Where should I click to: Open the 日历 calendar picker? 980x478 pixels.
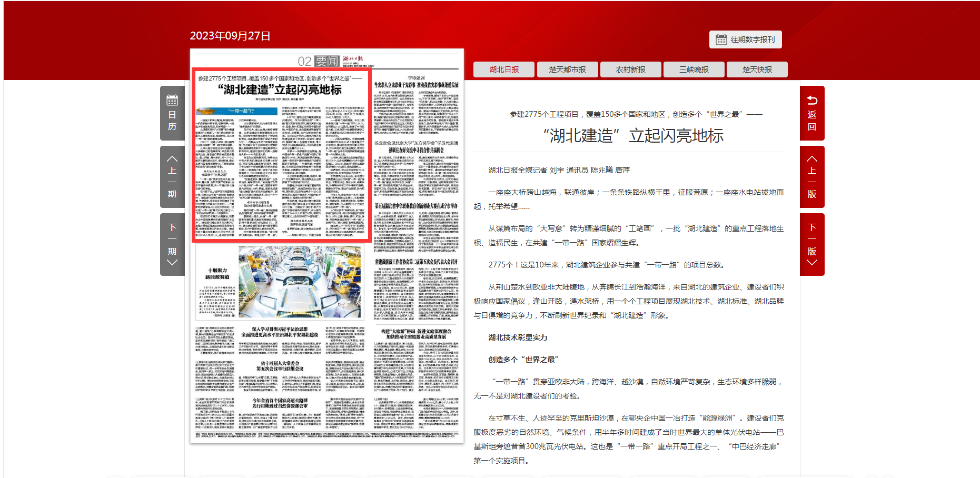coord(172,113)
